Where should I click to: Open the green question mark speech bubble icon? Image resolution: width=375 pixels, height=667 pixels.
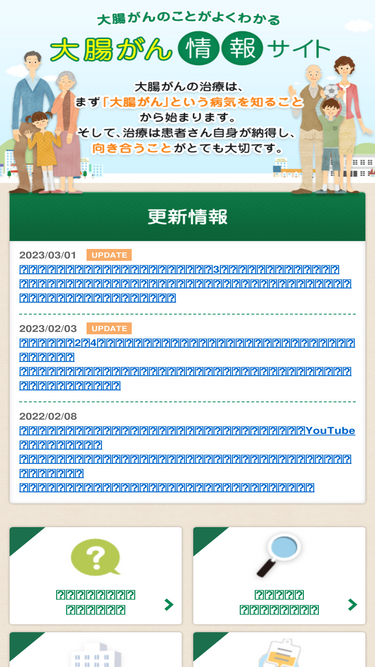(95, 558)
